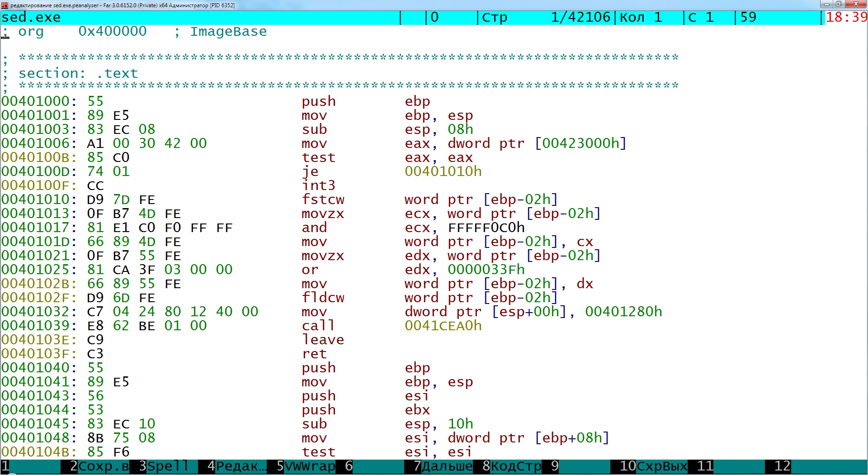
Task: Click address 0040101D line
Action: pos(297,242)
